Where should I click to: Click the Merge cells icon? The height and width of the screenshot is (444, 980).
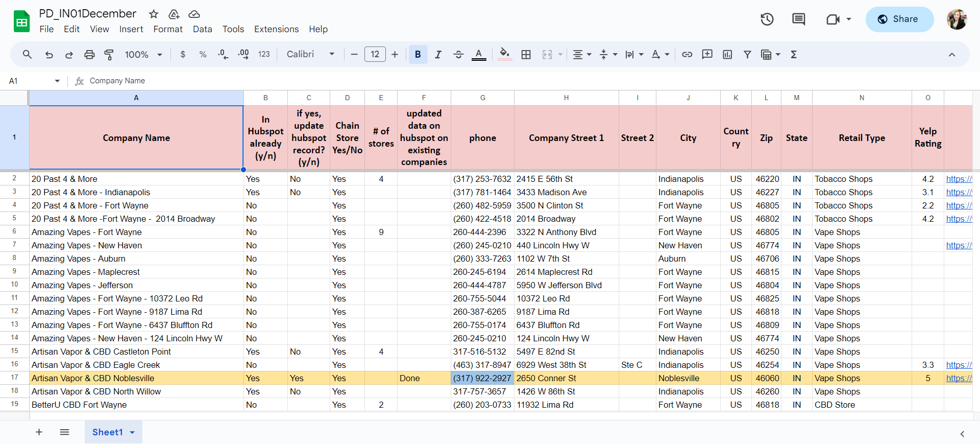coord(547,54)
